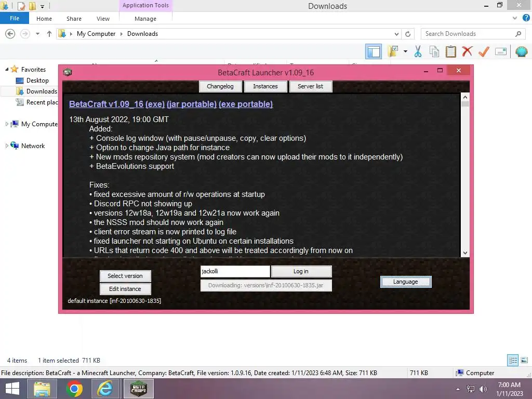Screen dimensions: 532x399
Task: Click the BetaCraft launcher title bar icon
Action: click(68, 72)
